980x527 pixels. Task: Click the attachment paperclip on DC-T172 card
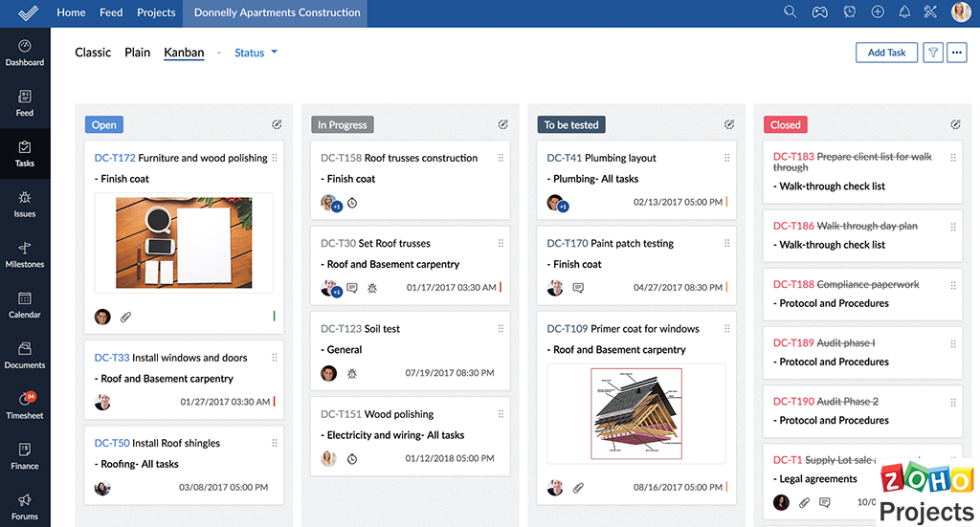(x=125, y=317)
